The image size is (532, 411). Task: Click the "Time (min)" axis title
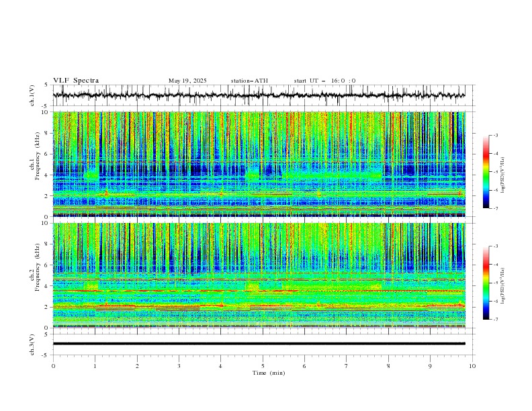269,373
